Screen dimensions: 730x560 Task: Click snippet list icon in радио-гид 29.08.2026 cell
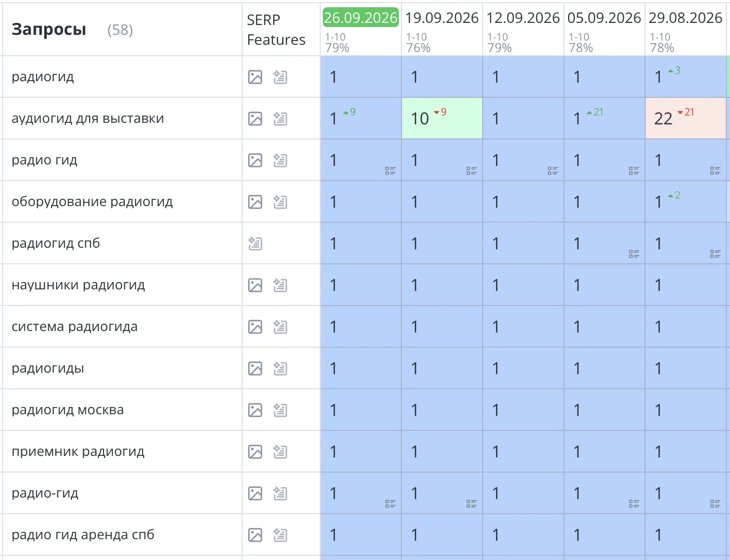click(x=715, y=504)
